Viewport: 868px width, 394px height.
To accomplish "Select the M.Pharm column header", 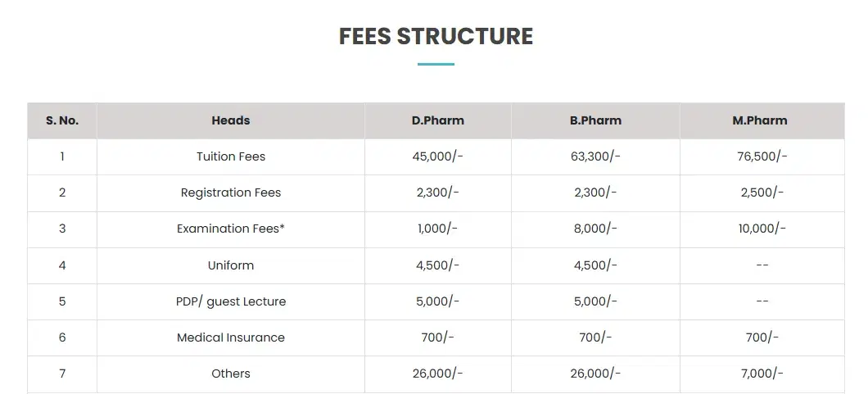I will [760, 120].
